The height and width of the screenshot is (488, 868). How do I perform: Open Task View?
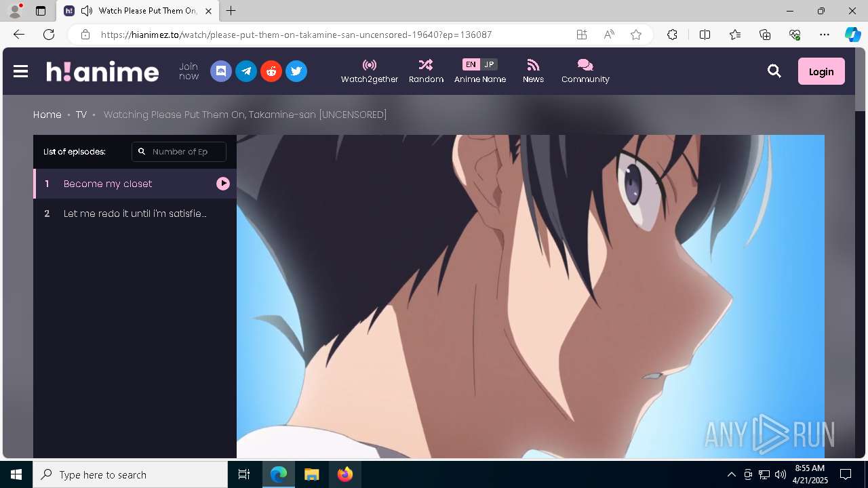click(244, 474)
